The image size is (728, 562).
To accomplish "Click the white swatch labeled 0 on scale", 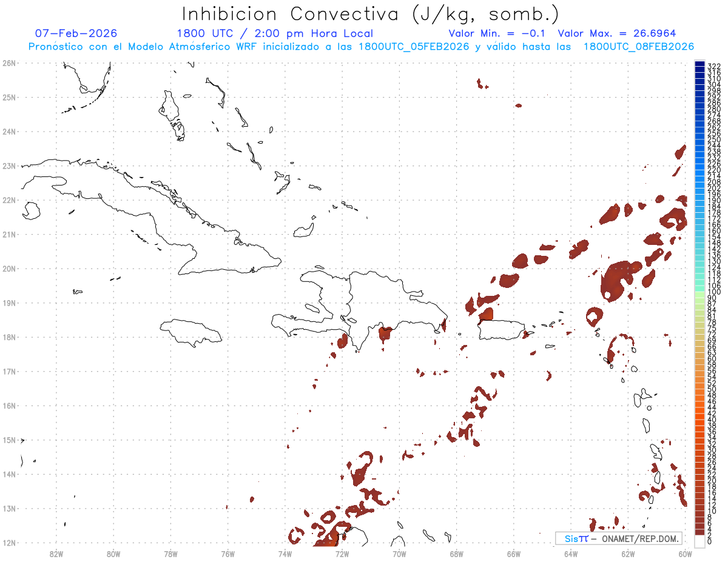I will (x=699, y=541).
